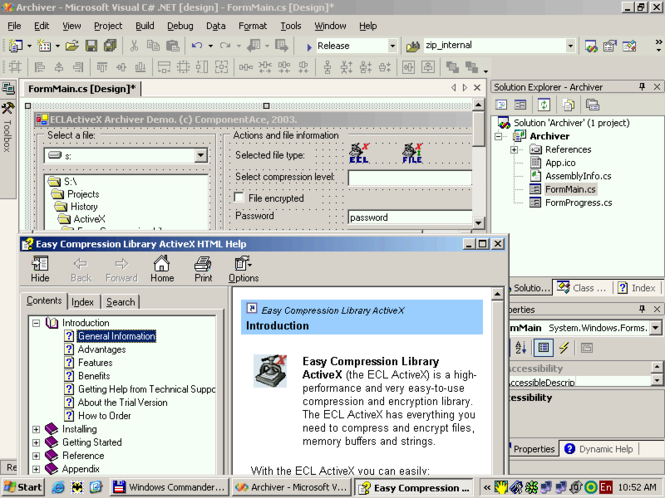Toggle auto-hide pin on Properties panel

(642, 309)
